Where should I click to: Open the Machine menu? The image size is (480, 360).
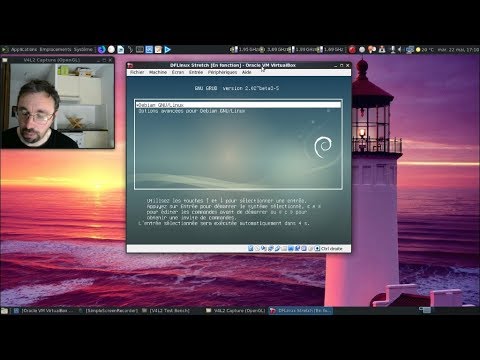(158, 72)
